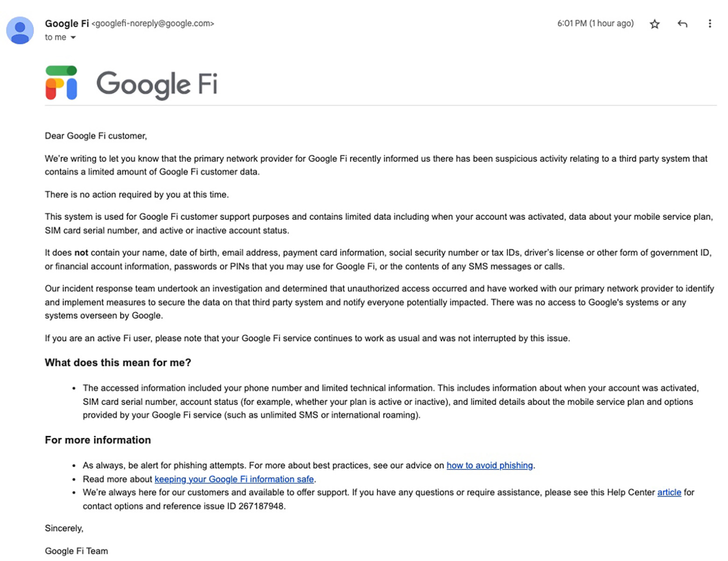Star this Google Fi email
The height and width of the screenshot is (561, 728).
point(655,24)
